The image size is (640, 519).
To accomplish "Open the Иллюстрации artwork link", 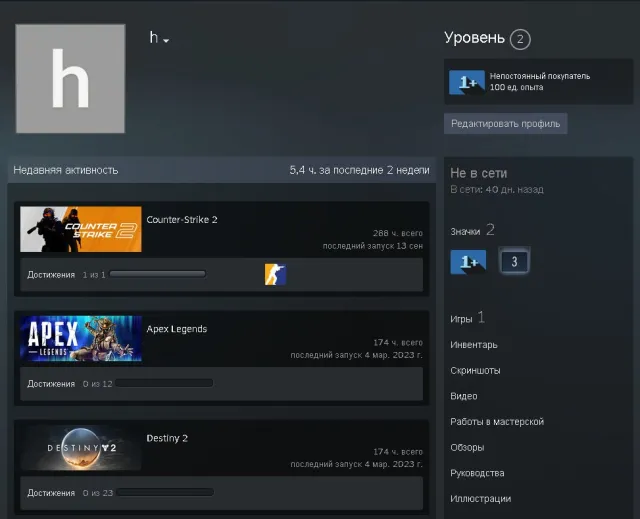I will 480,499.
